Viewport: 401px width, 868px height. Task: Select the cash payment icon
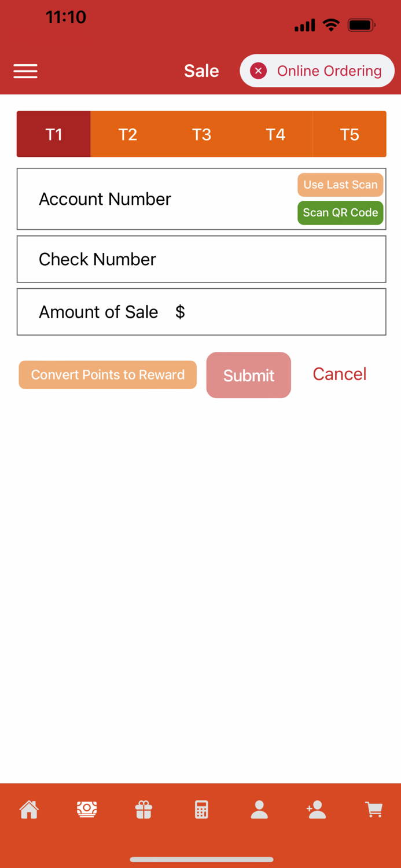[x=86, y=810]
